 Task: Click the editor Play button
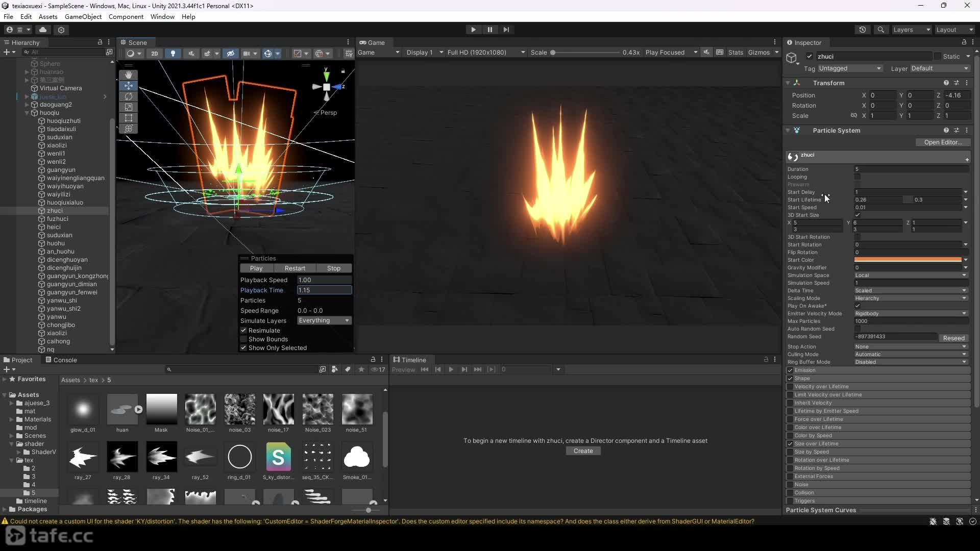tap(473, 30)
